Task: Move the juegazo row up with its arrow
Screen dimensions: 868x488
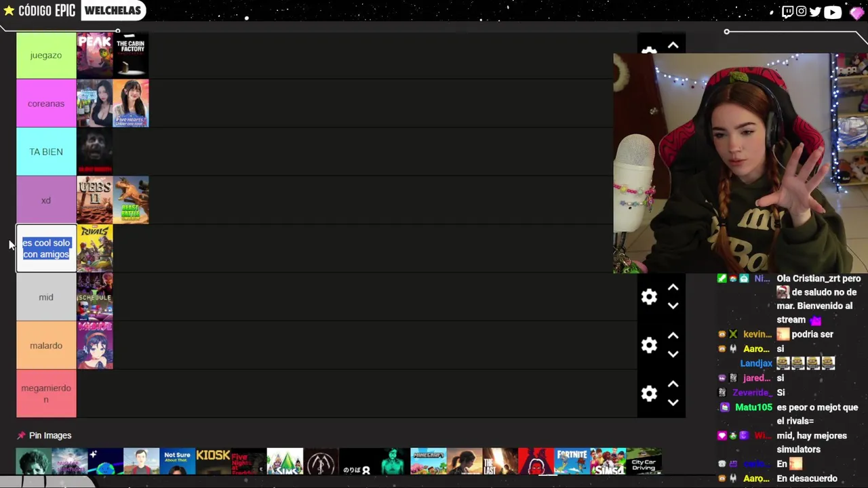Action: (x=673, y=45)
